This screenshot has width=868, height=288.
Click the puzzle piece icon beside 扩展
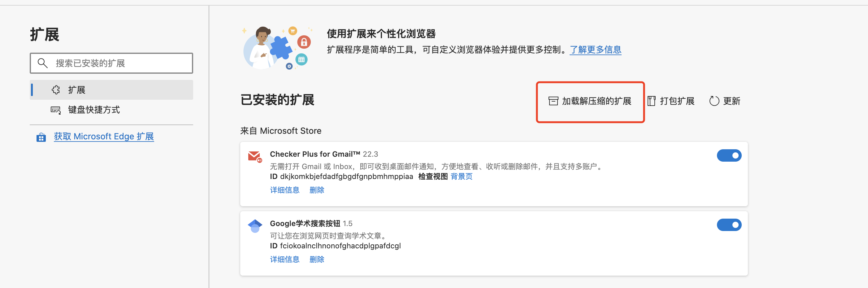tap(56, 90)
